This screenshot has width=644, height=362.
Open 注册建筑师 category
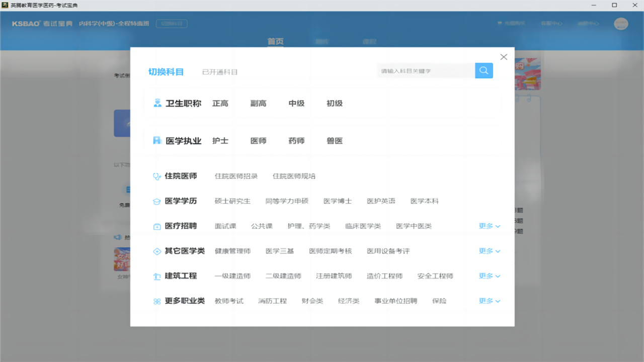pyautogui.click(x=334, y=276)
